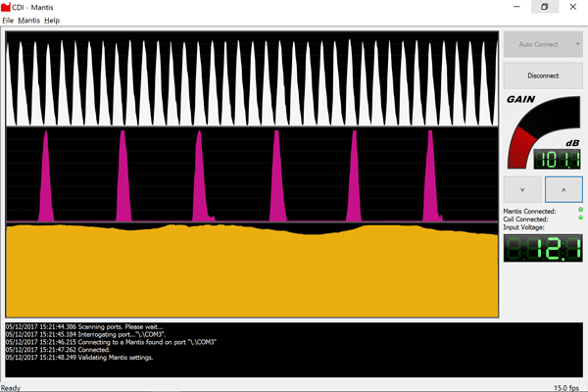Restore down the Mantis window
588x392 pixels.
pos(544,6)
